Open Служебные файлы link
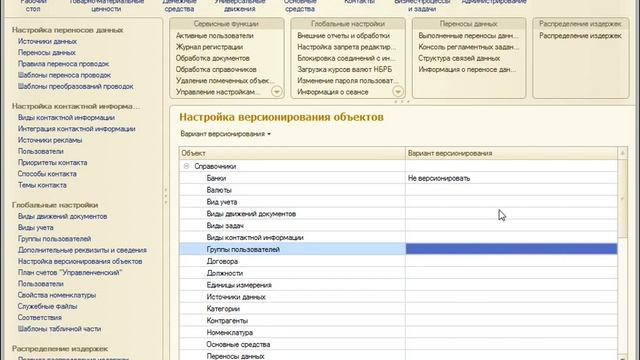Screen dimensions: 640x360 pyautogui.click(x=47, y=307)
